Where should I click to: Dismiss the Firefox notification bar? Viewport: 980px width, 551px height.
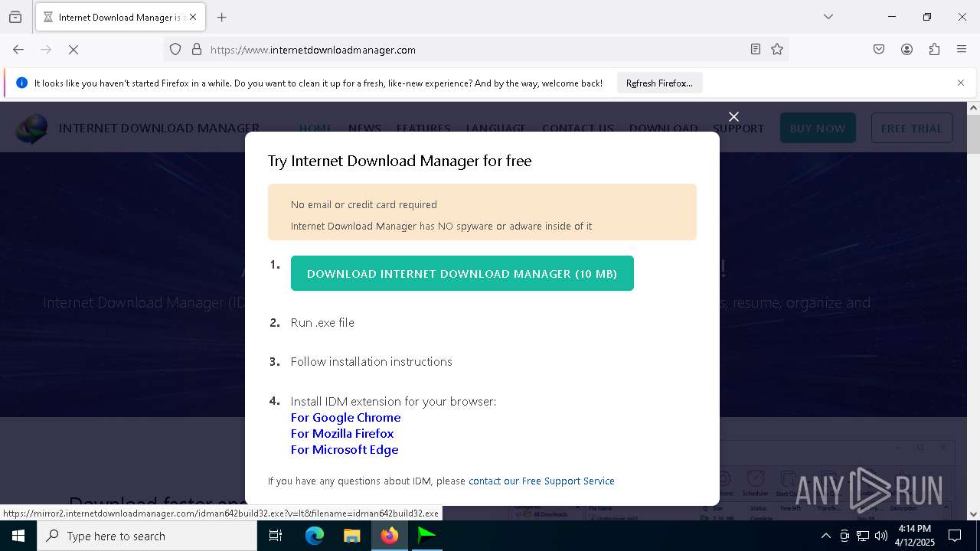coord(961,83)
